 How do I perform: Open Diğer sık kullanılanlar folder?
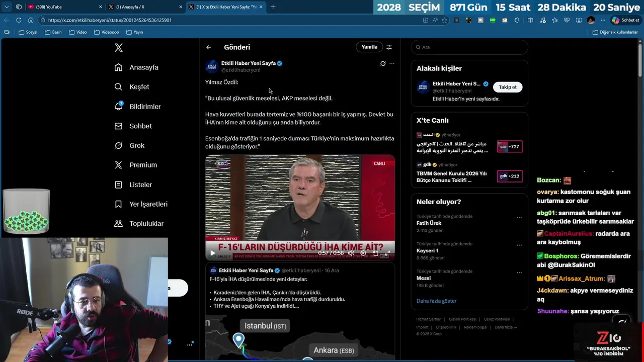click(x=615, y=32)
